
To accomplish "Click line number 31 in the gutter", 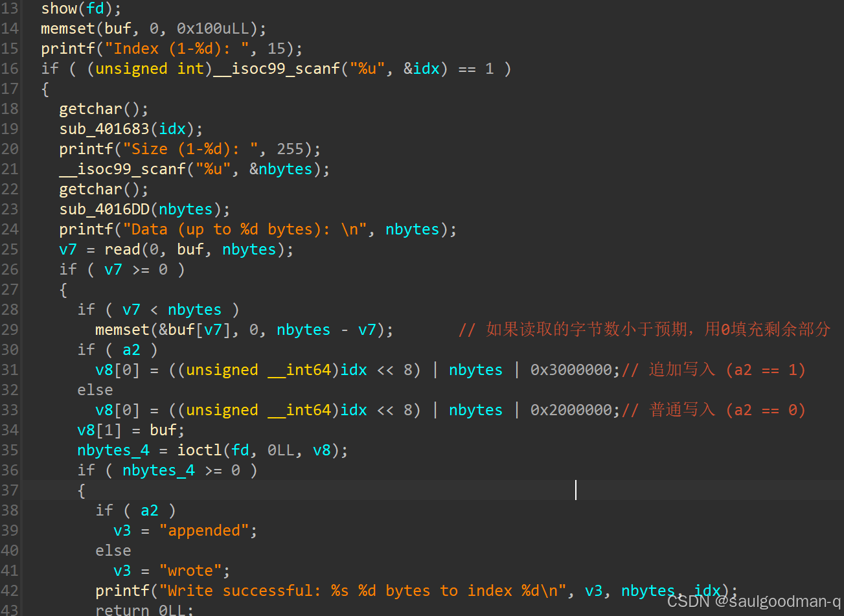I will click(10, 370).
